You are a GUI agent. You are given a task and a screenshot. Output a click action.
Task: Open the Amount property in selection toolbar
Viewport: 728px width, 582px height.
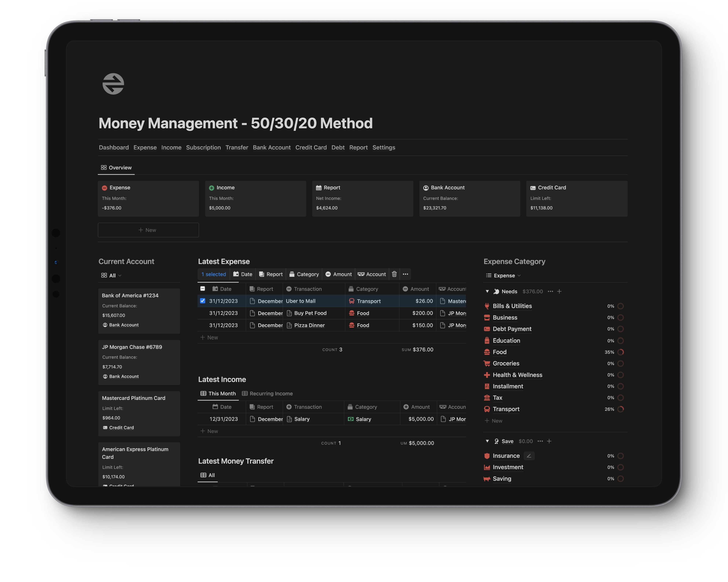[x=338, y=274]
